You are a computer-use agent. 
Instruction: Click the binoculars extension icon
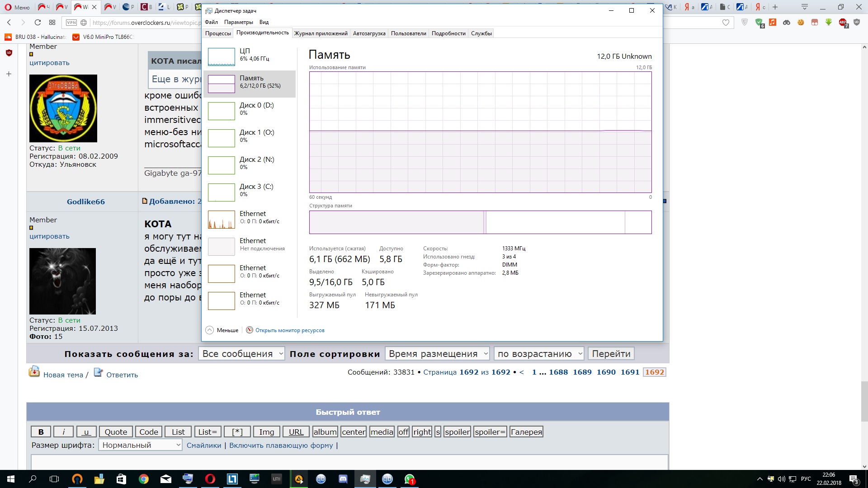point(787,23)
